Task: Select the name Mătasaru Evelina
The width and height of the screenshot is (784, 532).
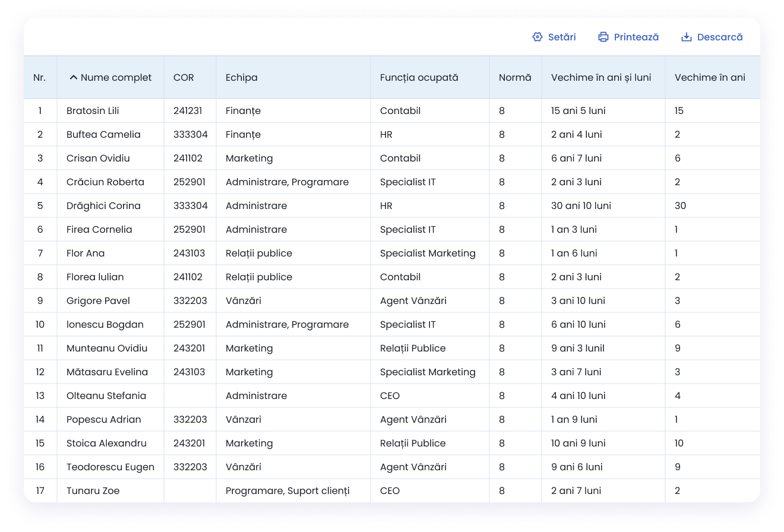Action: [x=107, y=372]
